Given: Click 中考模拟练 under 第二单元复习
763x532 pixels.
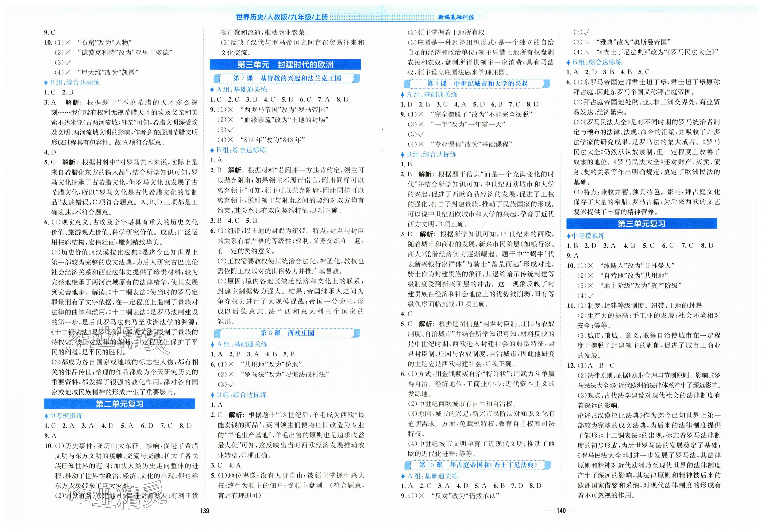Looking at the screenshot, I should coord(64,416).
